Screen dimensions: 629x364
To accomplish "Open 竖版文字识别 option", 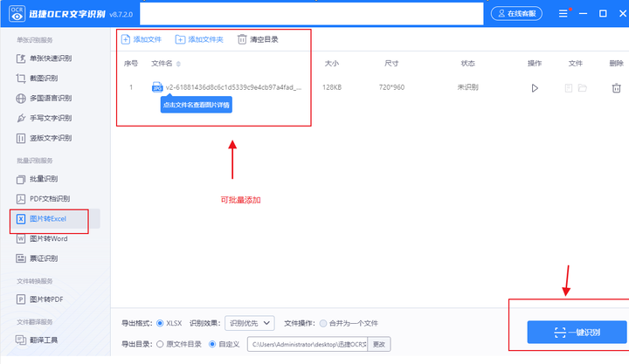I will tap(45, 138).
